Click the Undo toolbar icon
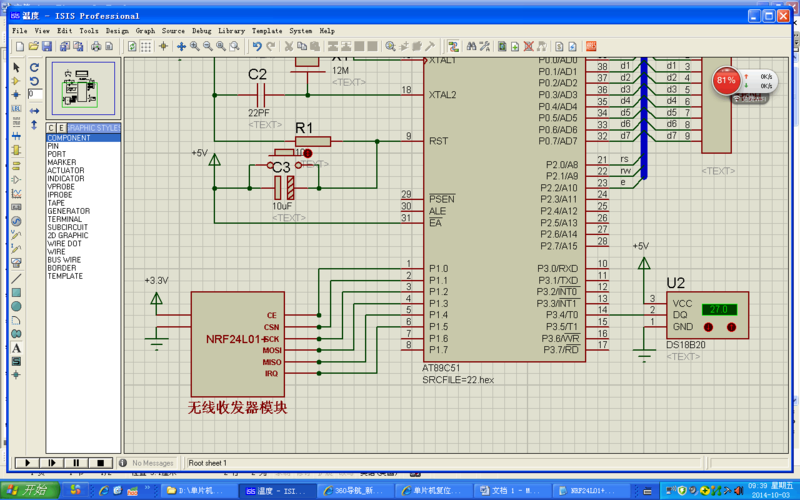The width and height of the screenshot is (800, 500). pos(257,46)
